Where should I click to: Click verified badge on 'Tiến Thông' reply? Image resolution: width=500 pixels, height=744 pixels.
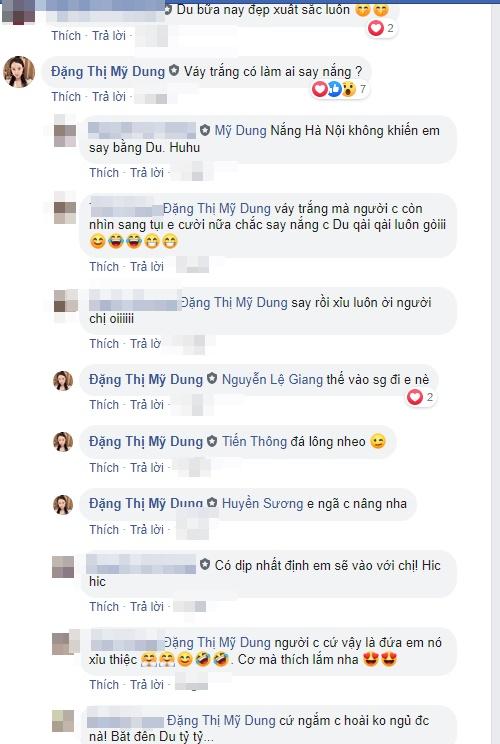click(212, 441)
